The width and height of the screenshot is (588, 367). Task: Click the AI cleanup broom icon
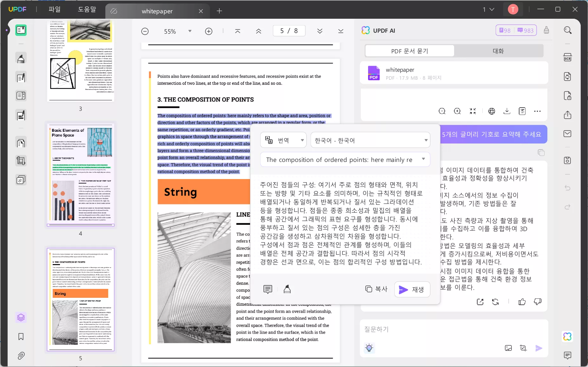pyautogui.click(x=546, y=30)
